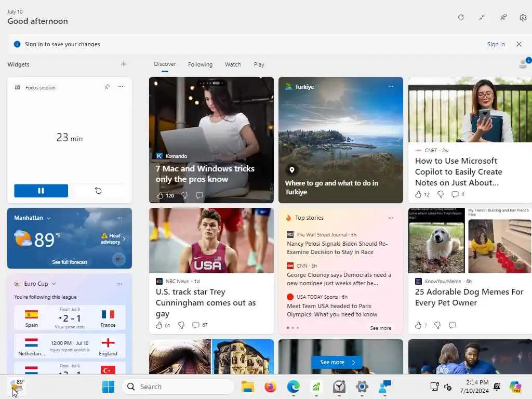Like the Mac and Windows tricks article
The width and height of the screenshot is (532, 399).
coord(160,195)
